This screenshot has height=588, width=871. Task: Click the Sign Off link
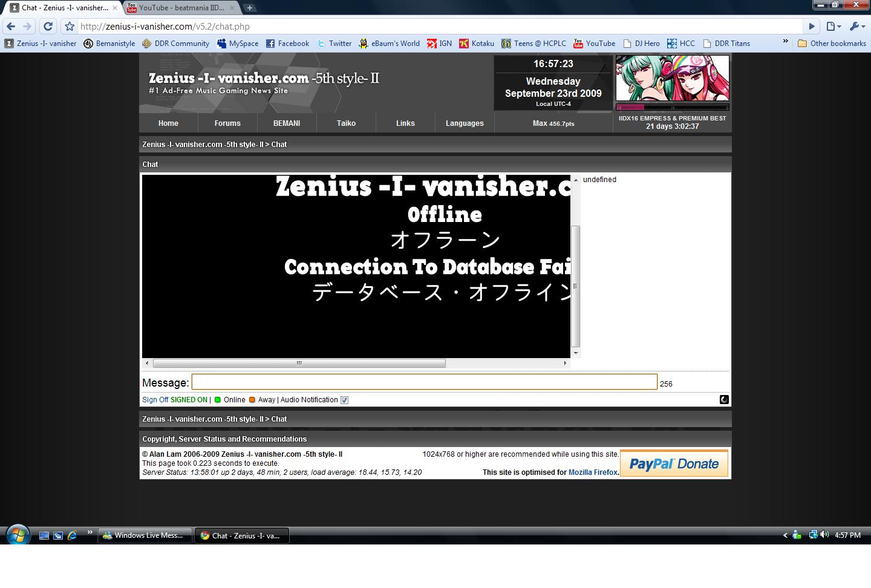[155, 400]
